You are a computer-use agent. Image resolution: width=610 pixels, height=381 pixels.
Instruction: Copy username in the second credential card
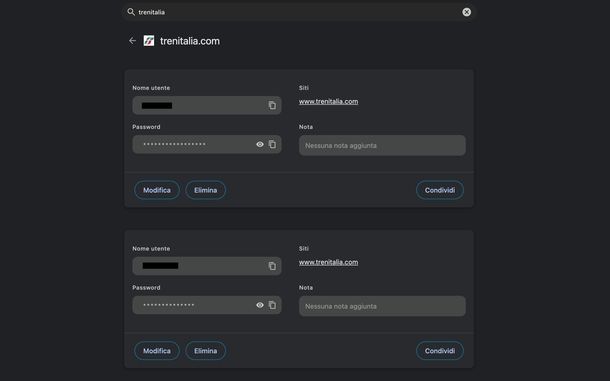pos(272,266)
